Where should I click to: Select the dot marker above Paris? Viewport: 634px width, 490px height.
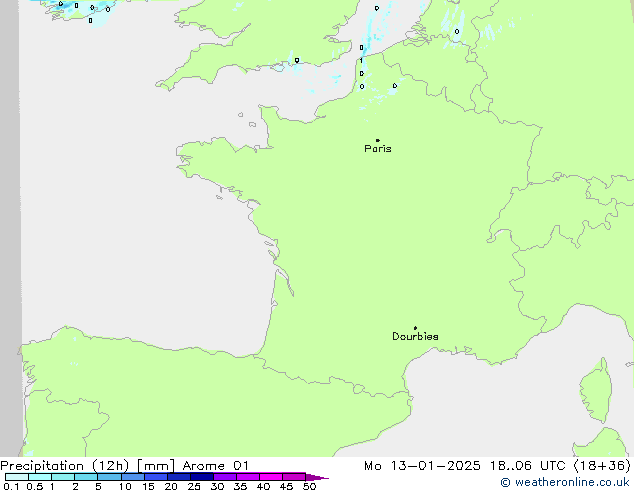(378, 140)
